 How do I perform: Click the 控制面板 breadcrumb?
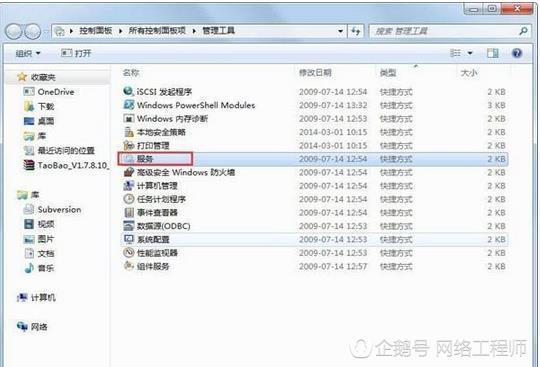pyautogui.click(x=96, y=31)
